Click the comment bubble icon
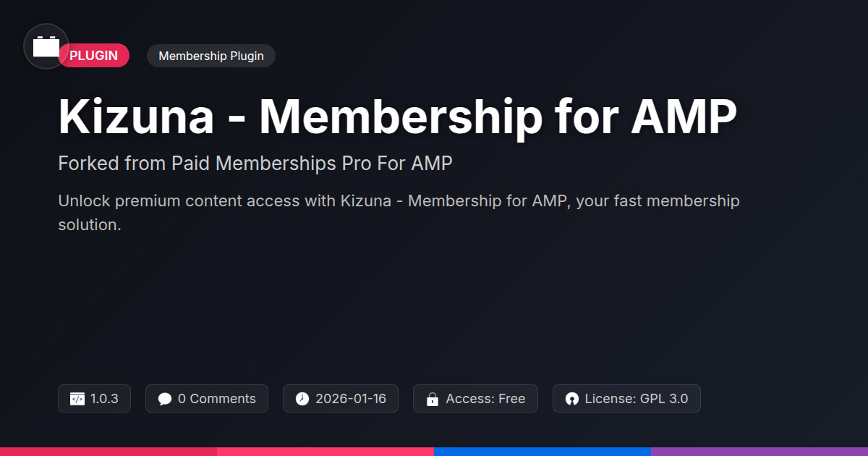Image resolution: width=868 pixels, height=456 pixels. [165, 399]
